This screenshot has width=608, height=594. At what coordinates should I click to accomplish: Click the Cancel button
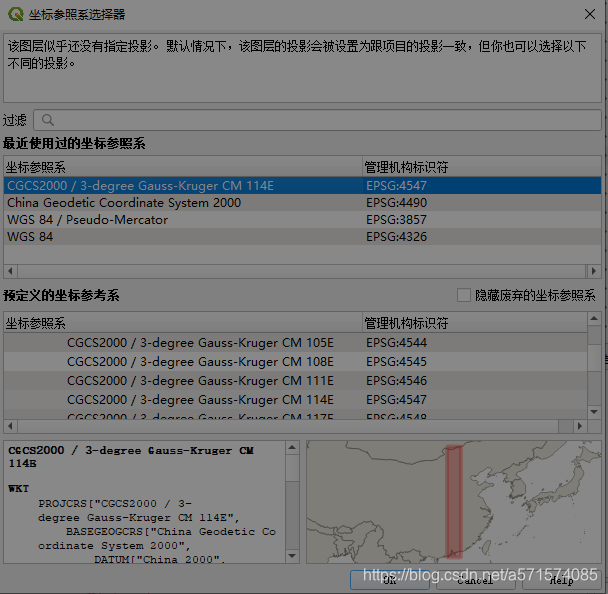(x=475, y=580)
